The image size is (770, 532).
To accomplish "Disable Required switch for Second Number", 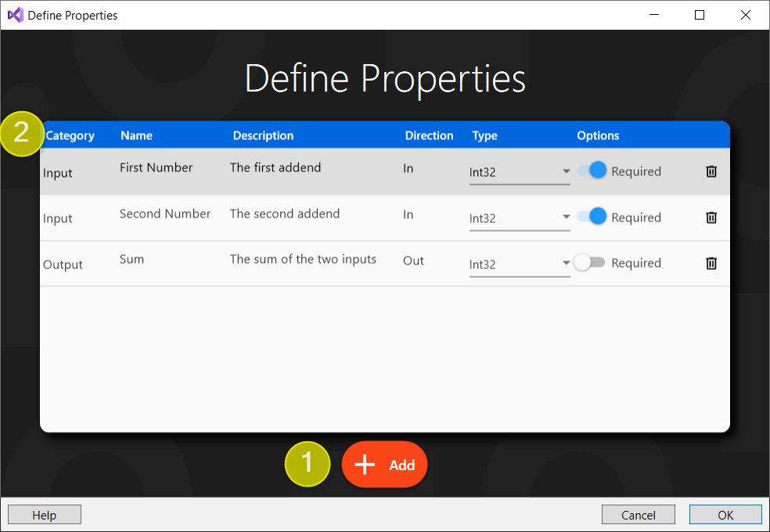I will pos(592,217).
